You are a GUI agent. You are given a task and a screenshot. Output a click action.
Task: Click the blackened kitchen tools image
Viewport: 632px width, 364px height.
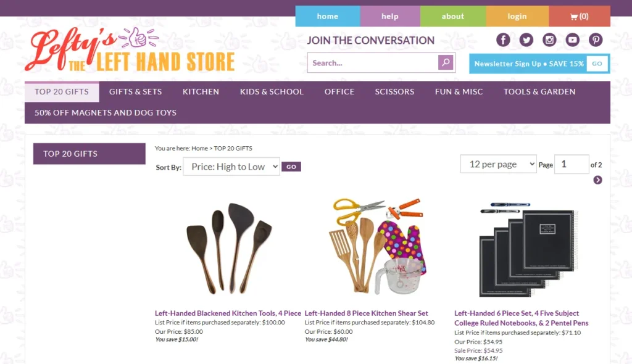pyautogui.click(x=229, y=248)
